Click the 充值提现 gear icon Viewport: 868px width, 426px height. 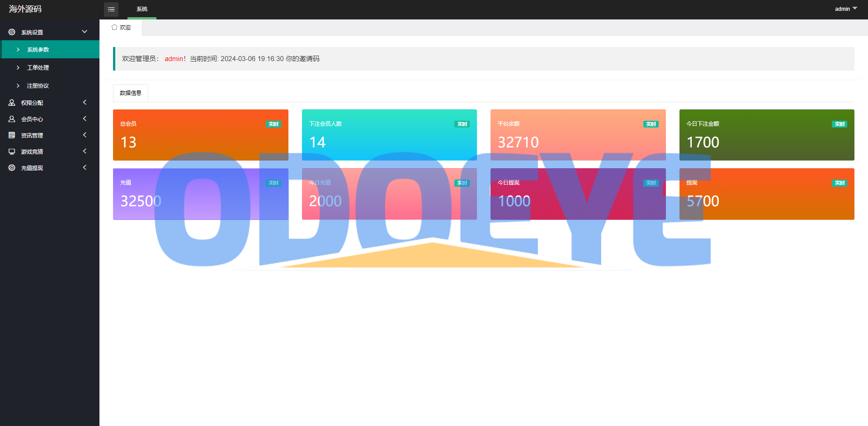(x=12, y=168)
